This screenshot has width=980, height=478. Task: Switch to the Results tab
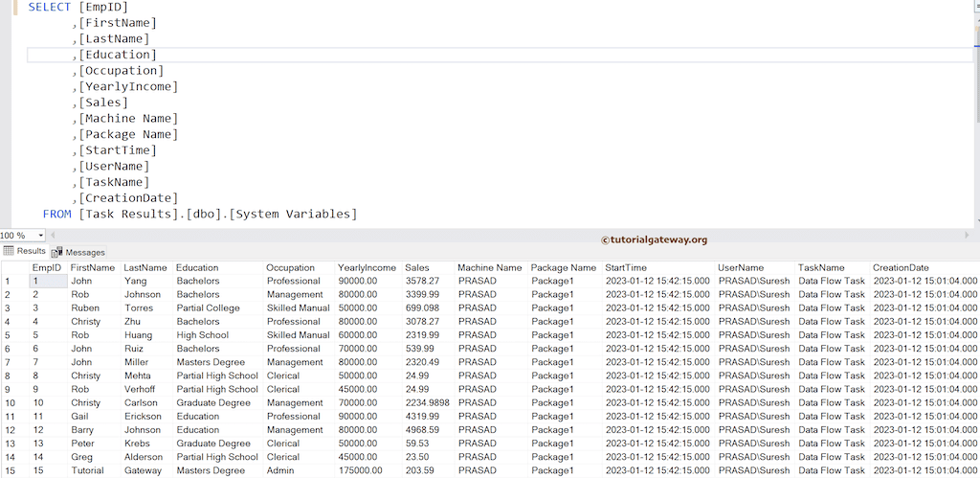tap(24, 251)
